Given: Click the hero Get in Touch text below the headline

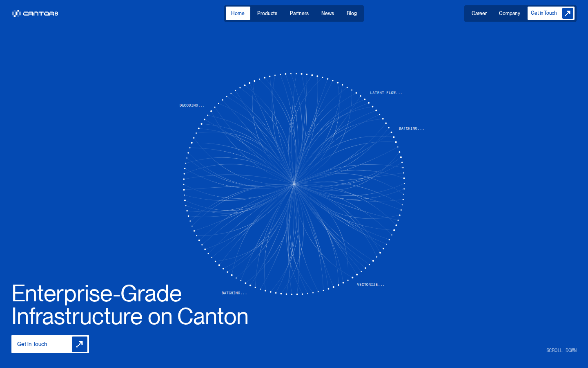Looking at the screenshot, I should (32, 344).
